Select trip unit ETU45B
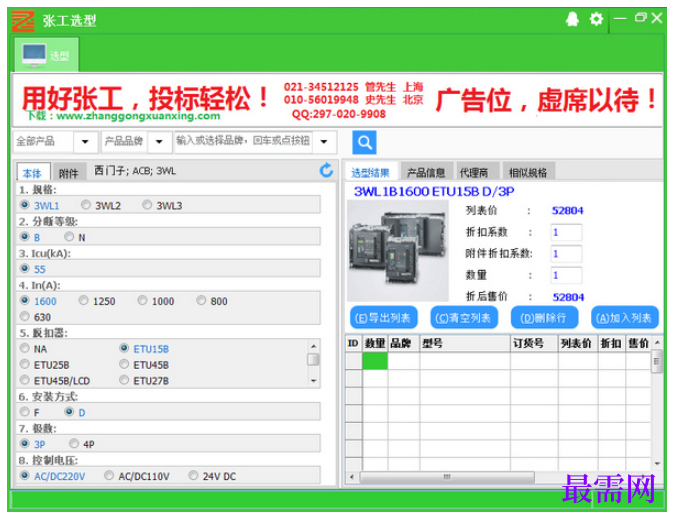Screen dimensions: 674x520 point(124,364)
